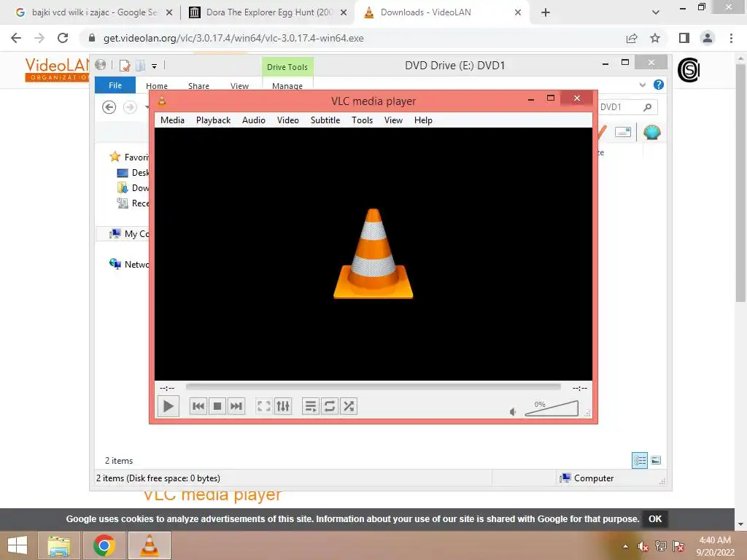
Task: Open the VLC Audio menu
Action: click(x=253, y=120)
